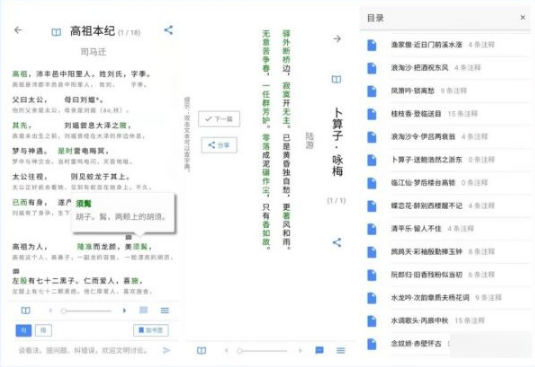Click the green word 驿外 in the poem
This screenshot has height=367, width=535.
pyautogui.click(x=286, y=38)
